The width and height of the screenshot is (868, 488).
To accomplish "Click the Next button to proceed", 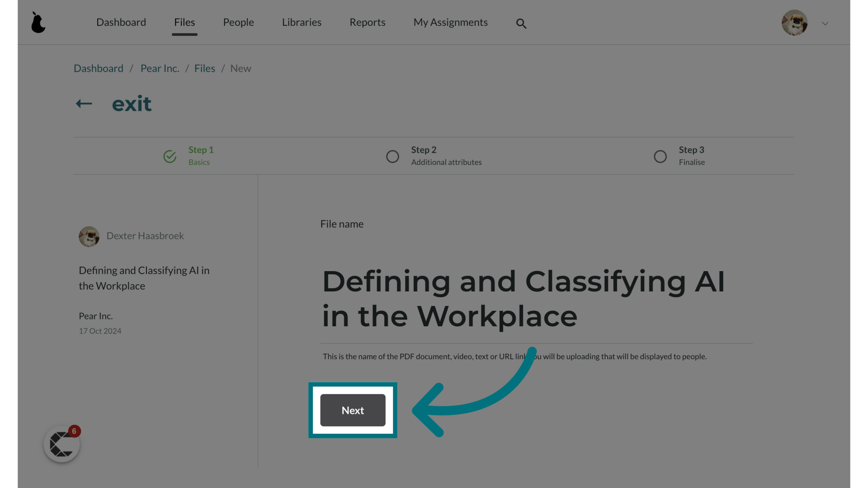I will [352, 410].
